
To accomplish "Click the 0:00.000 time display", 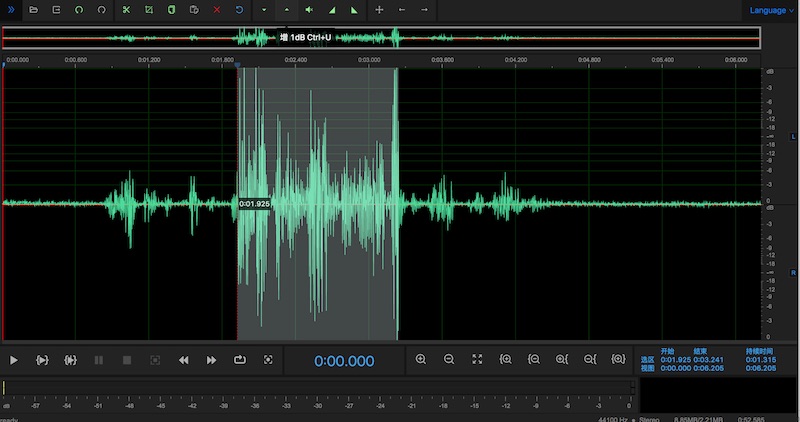I will pos(344,361).
